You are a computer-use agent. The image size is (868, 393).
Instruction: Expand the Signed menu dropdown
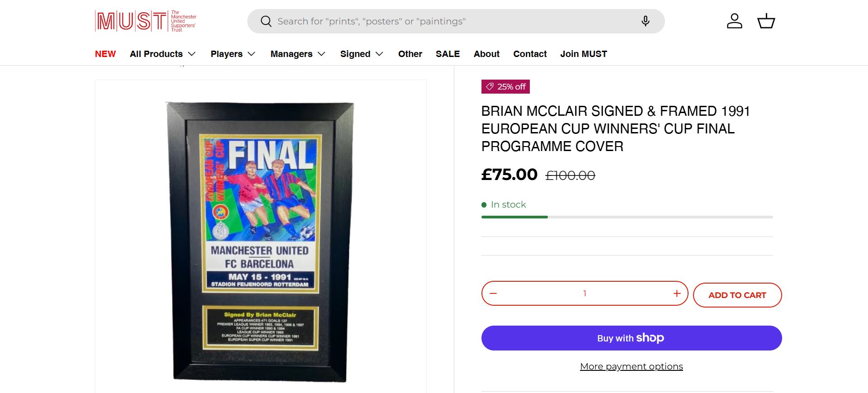click(362, 54)
